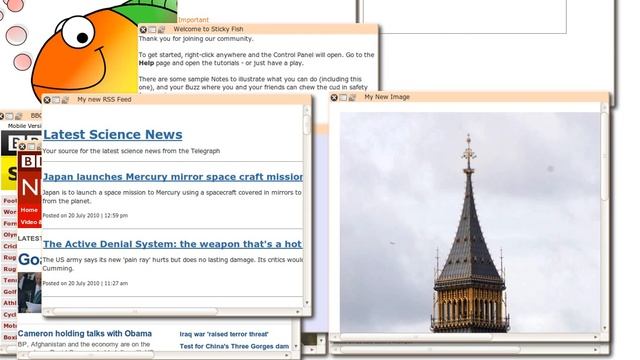Click 'Posted on 20 July 2010 | 11:27 am' text

click(85, 283)
